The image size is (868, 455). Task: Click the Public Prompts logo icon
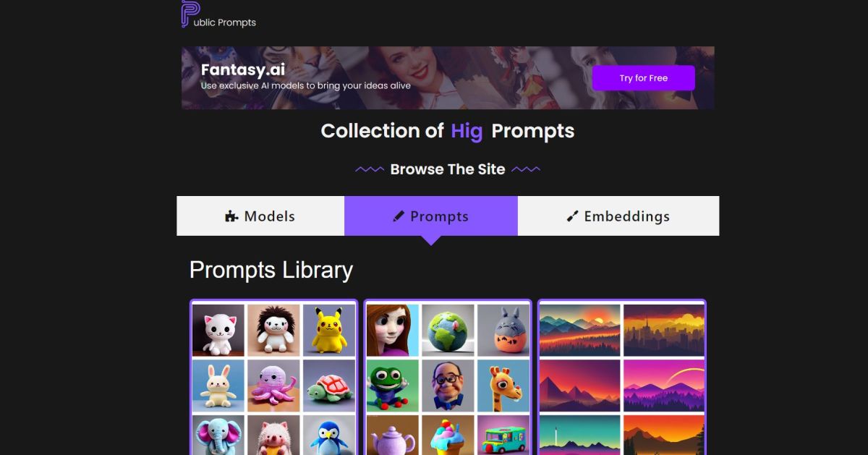pos(190,14)
